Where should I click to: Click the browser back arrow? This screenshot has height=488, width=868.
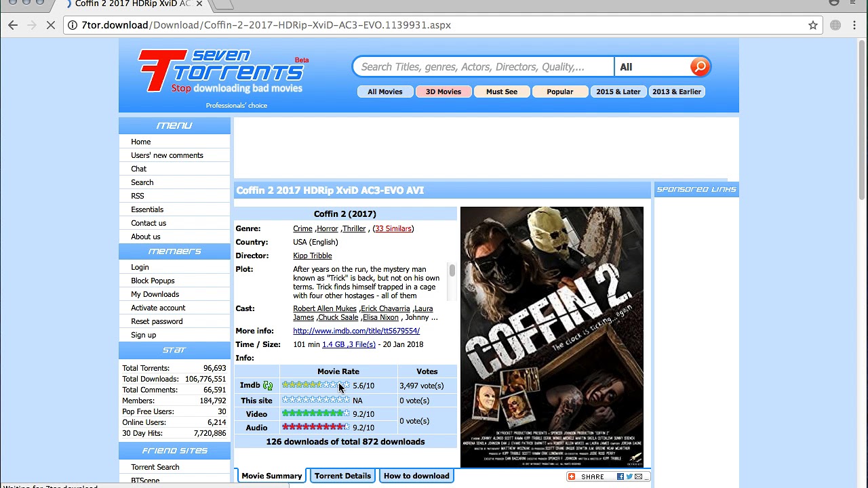pos(13,25)
